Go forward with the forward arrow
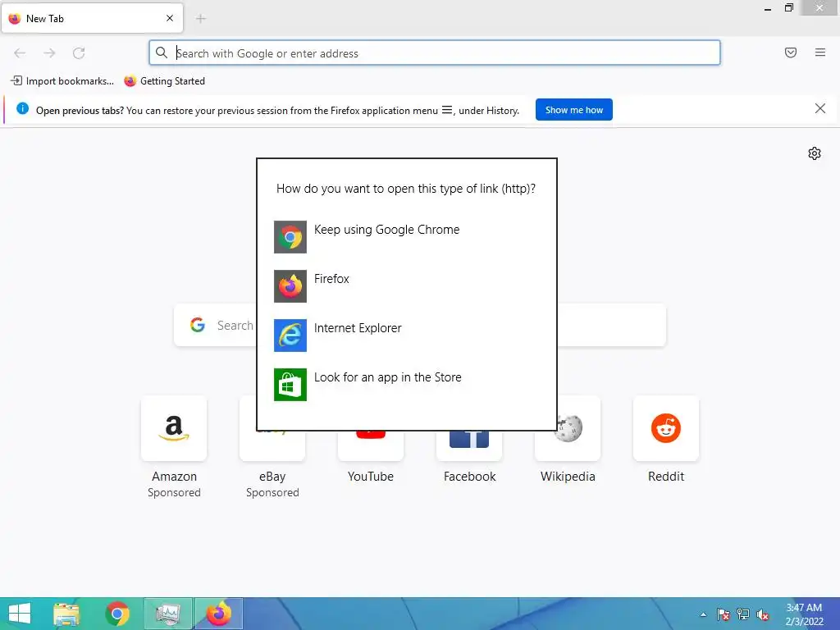This screenshot has height=630, width=840. tap(49, 52)
